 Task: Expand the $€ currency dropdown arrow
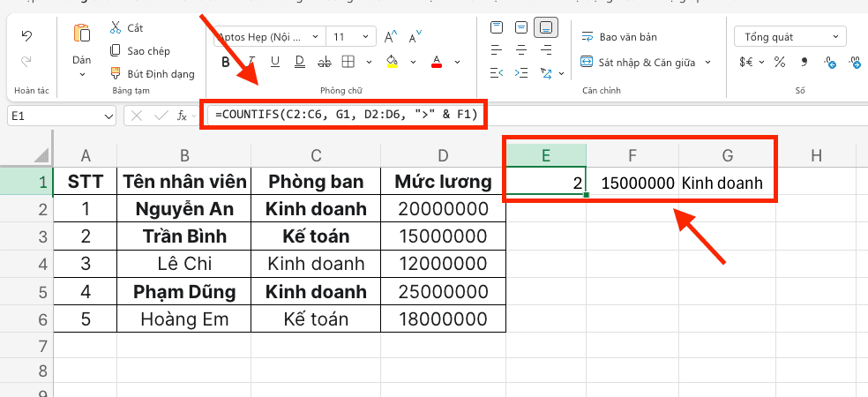click(762, 62)
